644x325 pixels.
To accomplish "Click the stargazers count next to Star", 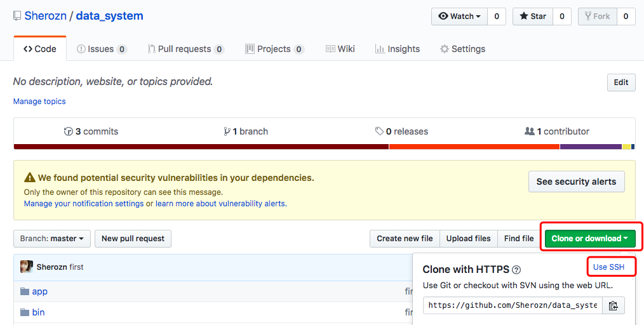I will [562, 17].
